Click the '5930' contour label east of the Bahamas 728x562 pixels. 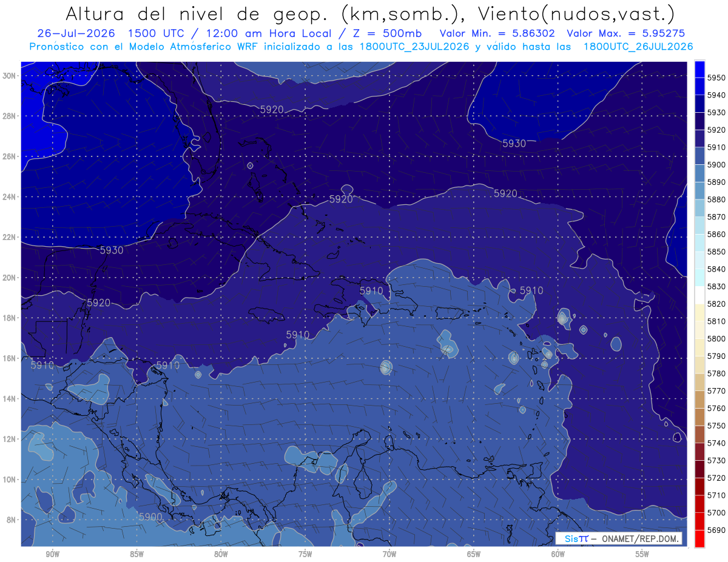[514, 144]
